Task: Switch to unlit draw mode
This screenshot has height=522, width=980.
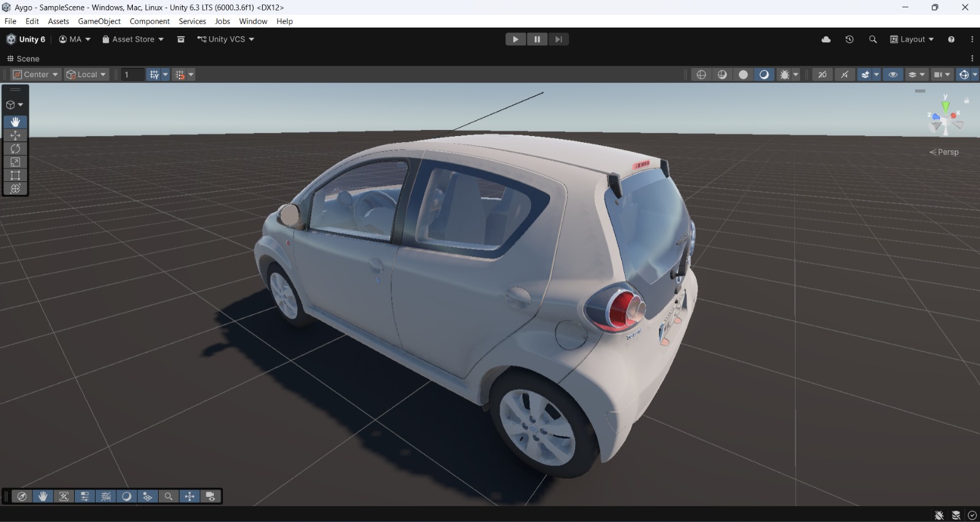Action: (744, 75)
